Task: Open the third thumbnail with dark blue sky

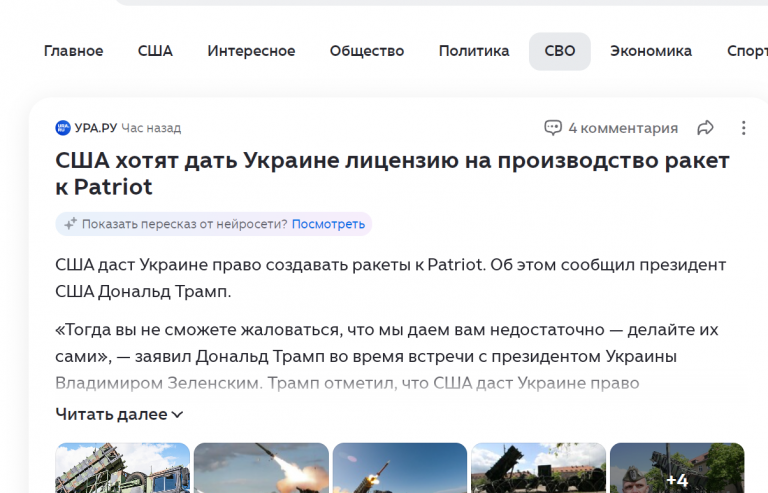Action: pyautogui.click(x=400, y=468)
